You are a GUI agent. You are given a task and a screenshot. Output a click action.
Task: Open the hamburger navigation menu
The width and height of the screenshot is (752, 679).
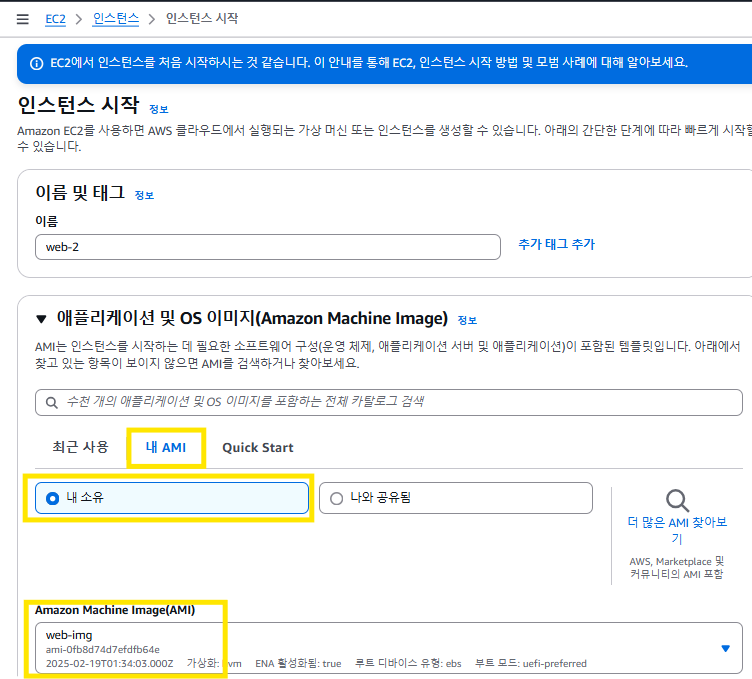(23, 19)
